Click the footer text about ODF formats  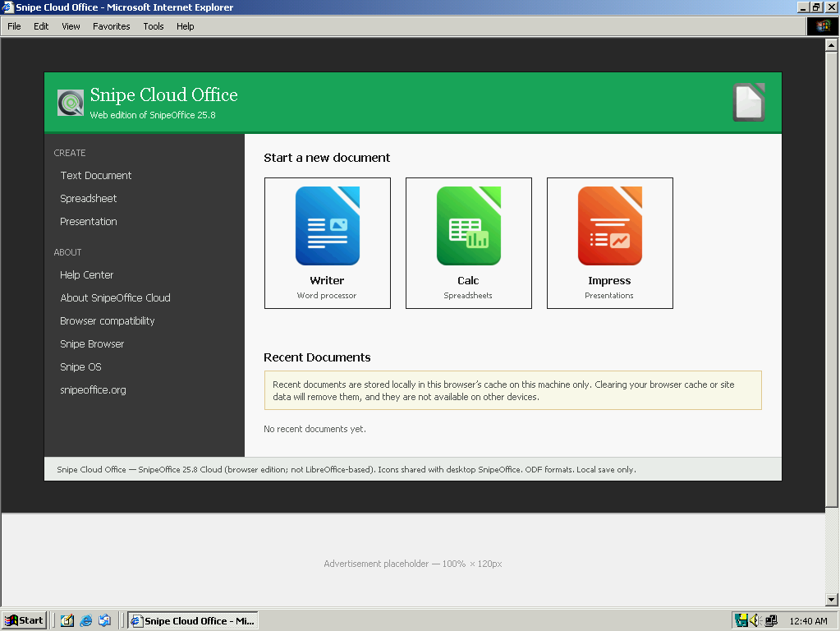[347, 469]
